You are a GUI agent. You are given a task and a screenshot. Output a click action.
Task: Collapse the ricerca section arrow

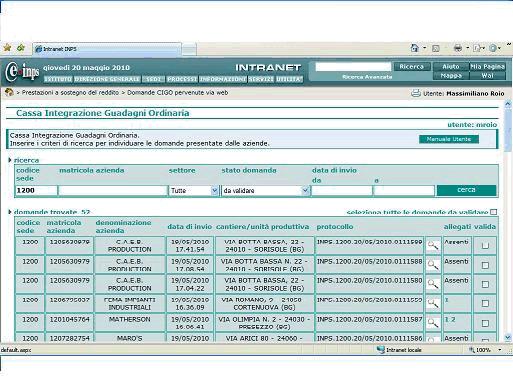(x=10, y=160)
